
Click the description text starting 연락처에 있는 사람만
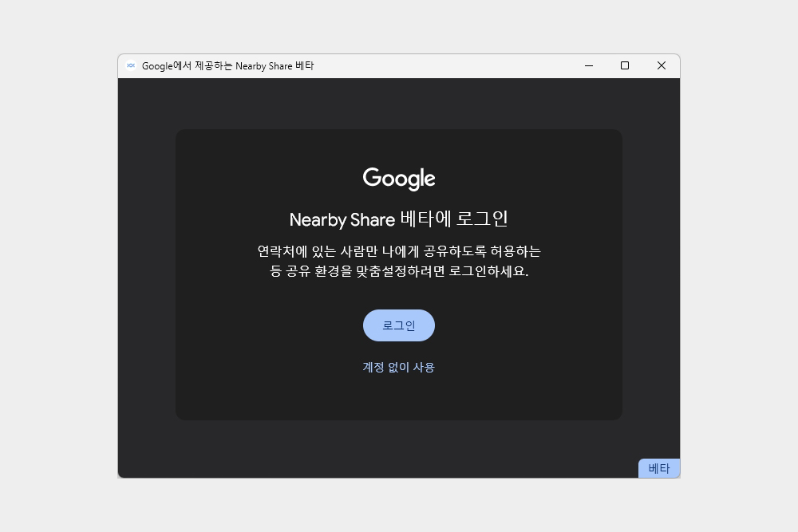pos(399,261)
